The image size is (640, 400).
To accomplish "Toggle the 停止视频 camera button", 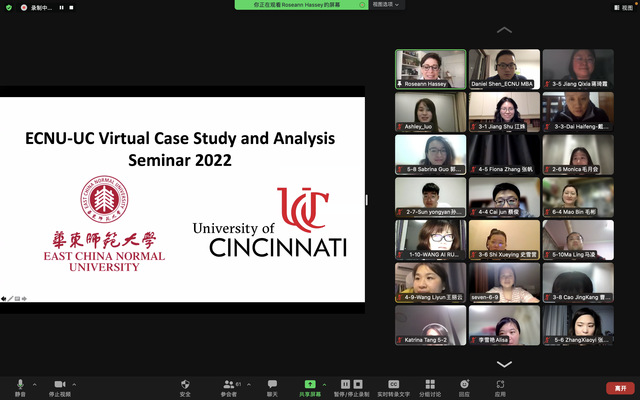I will tap(60, 388).
